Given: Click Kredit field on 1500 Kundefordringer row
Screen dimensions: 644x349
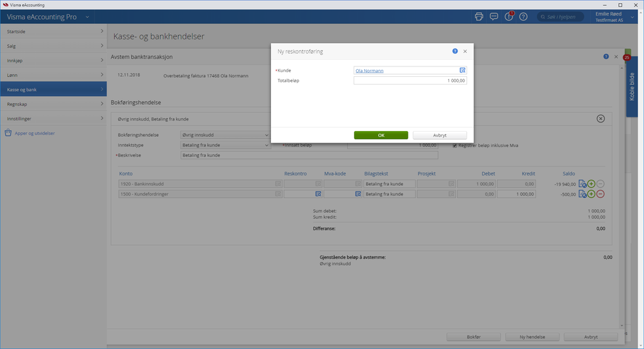Looking at the screenshot, I should pos(516,194).
